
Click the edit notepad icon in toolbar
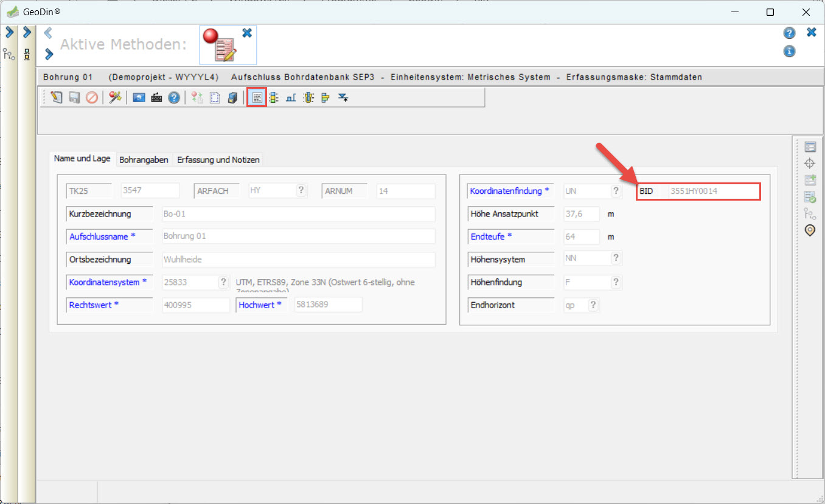[57, 97]
